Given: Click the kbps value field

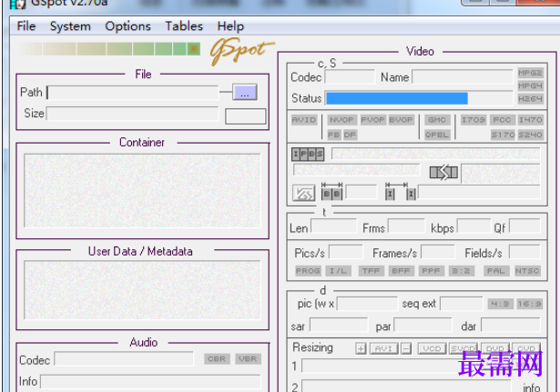Looking at the screenshot, I should click(x=473, y=226).
